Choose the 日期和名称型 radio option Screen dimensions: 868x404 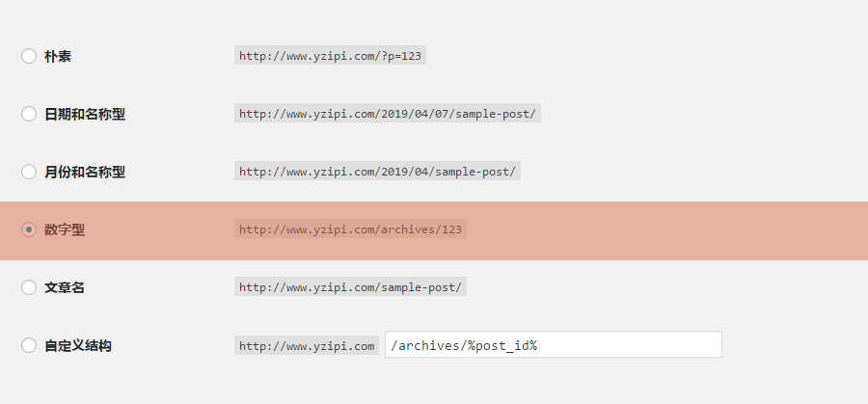[x=29, y=114]
